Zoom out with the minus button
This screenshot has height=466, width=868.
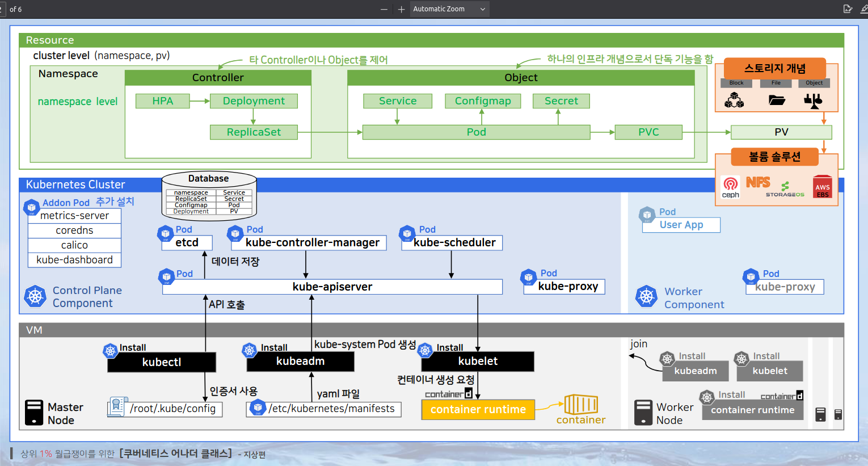point(384,9)
